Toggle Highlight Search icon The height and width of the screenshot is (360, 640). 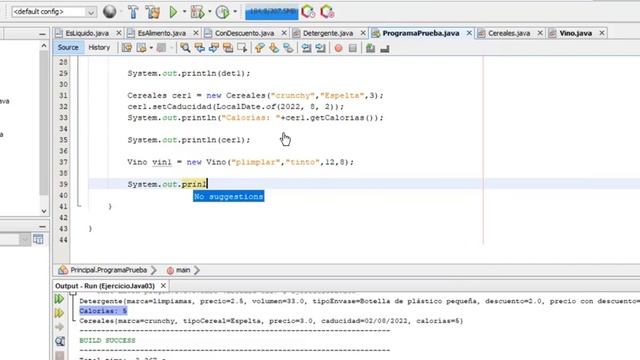click(x=228, y=48)
